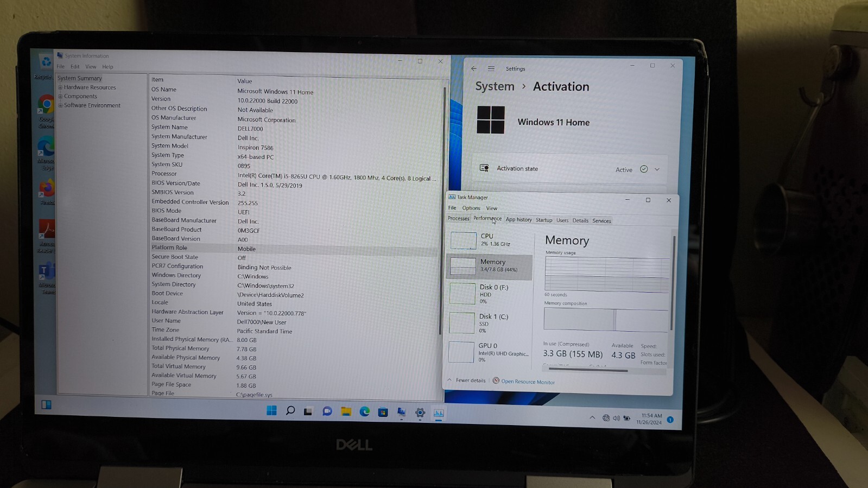
Task: Open the Windows Start menu
Action: point(271,411)
